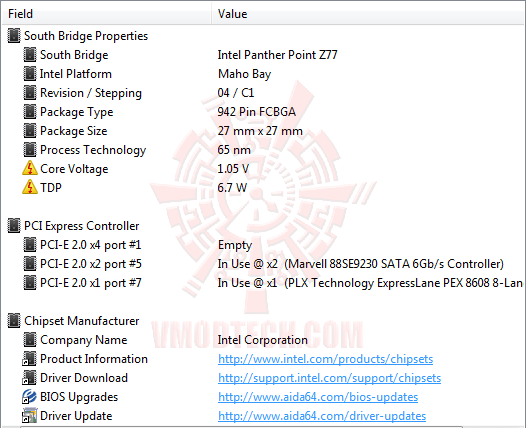Select the Driver Download field label

pos(84,378)
